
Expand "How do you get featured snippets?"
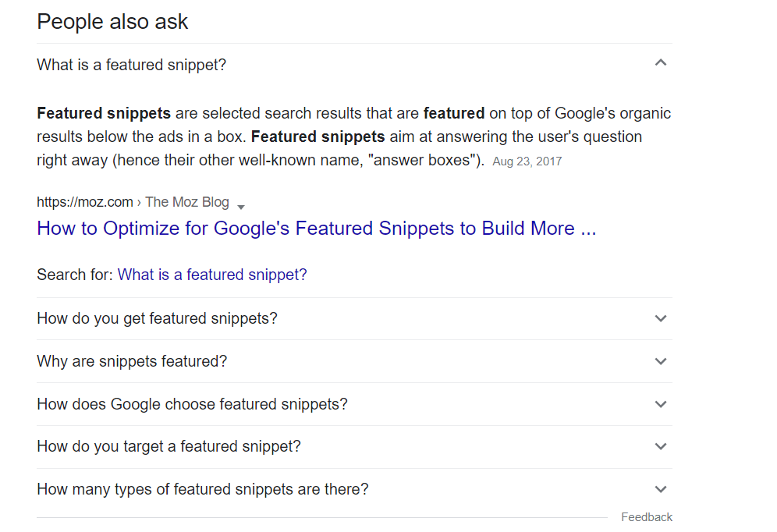tap(661, 318)
